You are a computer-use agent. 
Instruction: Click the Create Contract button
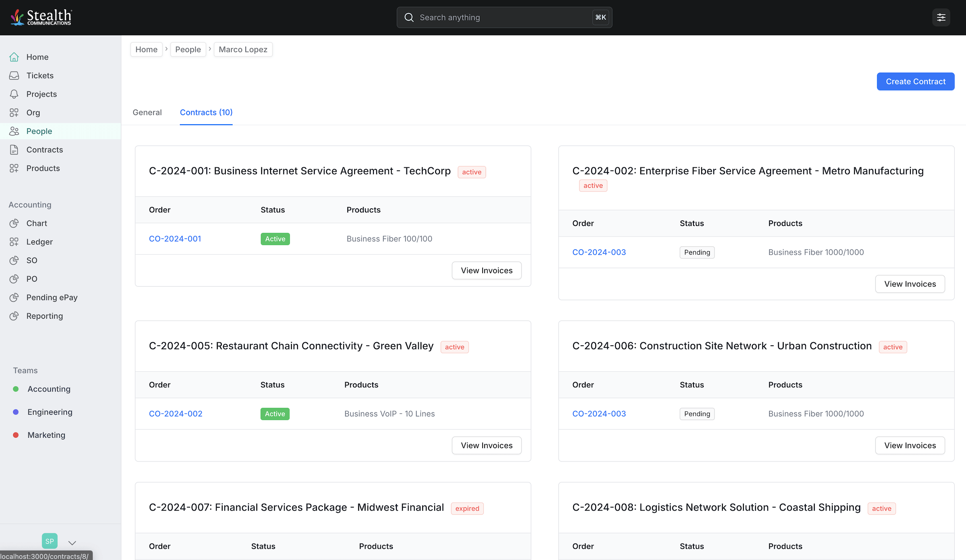[x=915, y=81]
